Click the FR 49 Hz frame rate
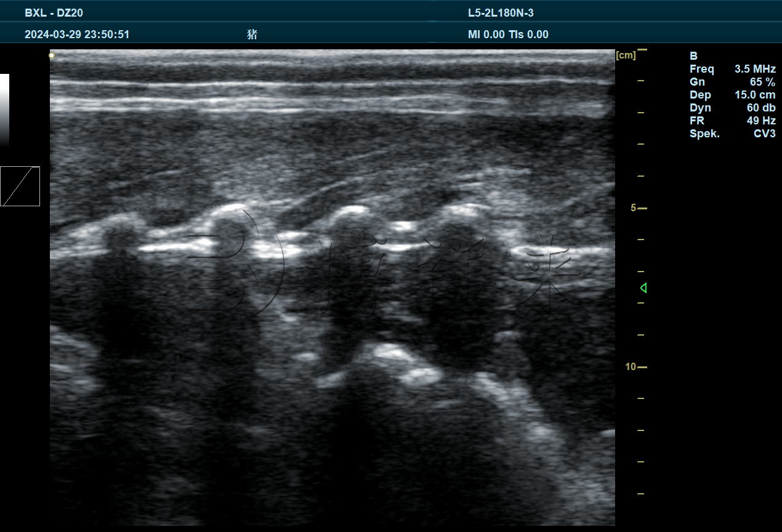This screenshot has height=532, width=782. pos(732,121)
